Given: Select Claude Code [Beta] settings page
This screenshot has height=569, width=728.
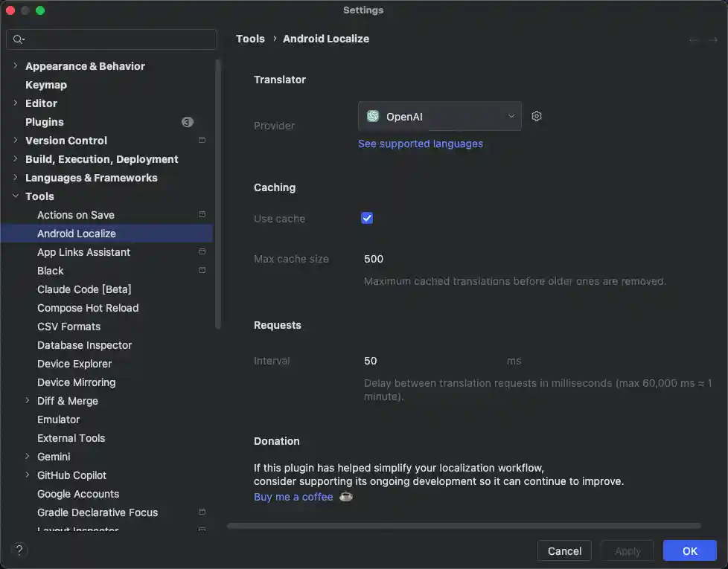Looking at the screenshot, I should pyautogui.click(x=84, y=289).
